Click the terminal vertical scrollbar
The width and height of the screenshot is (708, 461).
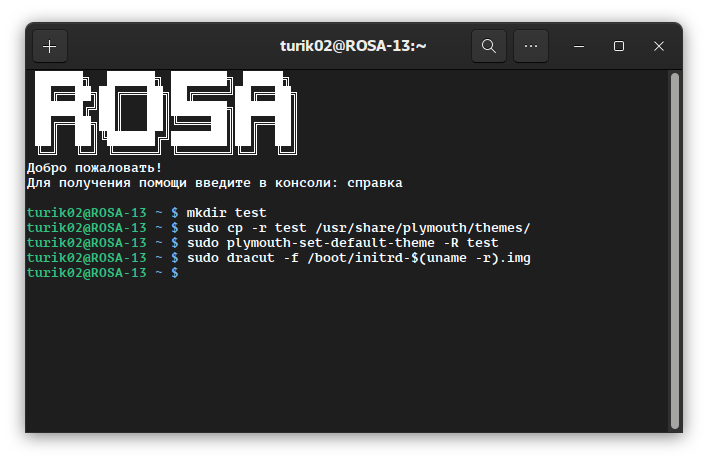[x=675, y=251]
